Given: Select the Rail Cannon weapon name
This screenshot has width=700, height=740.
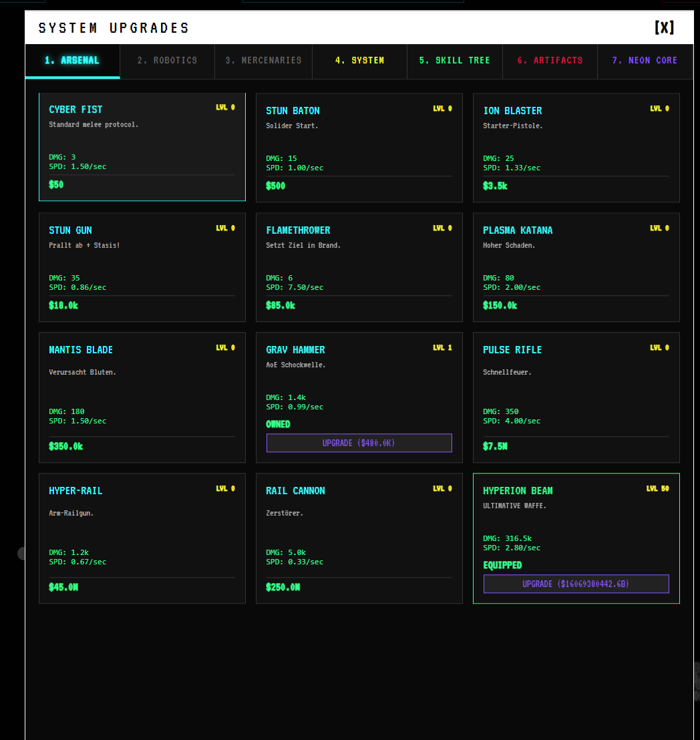Looking at the screenshot, I should click(x=295, y=491).
